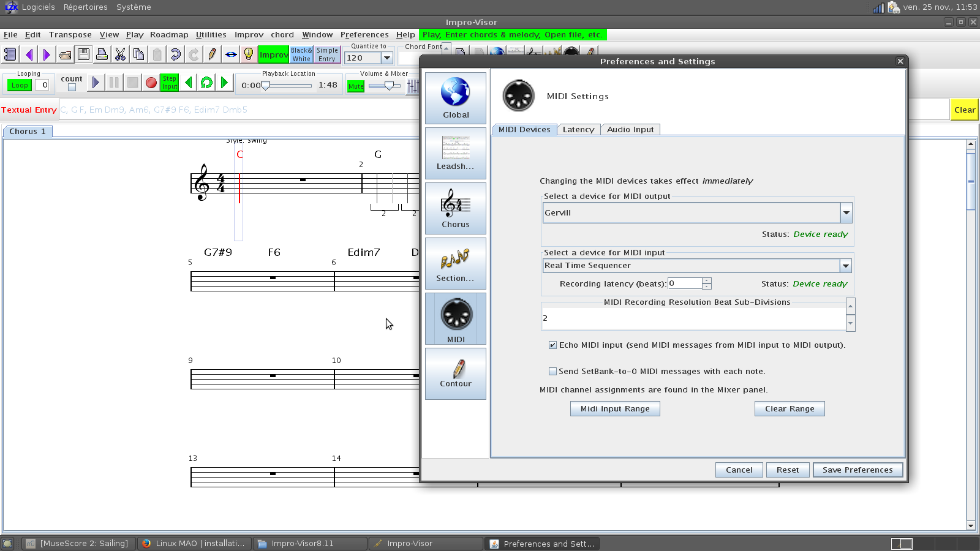Image resolution: width=980 pixels, height=551 pixels.
Task: Switch to the Latency tab
Action: [x=578, y=129]
